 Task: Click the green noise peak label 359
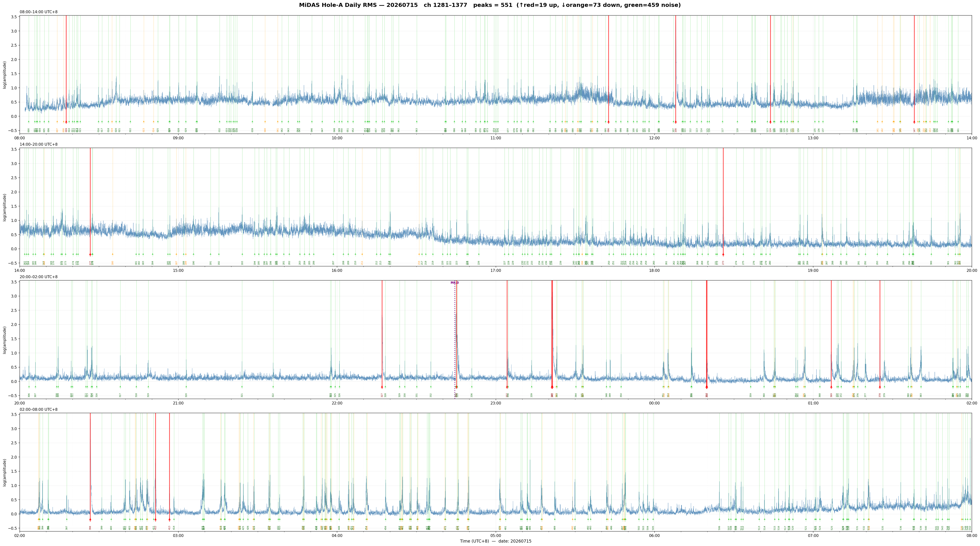(x=751, y=395)
